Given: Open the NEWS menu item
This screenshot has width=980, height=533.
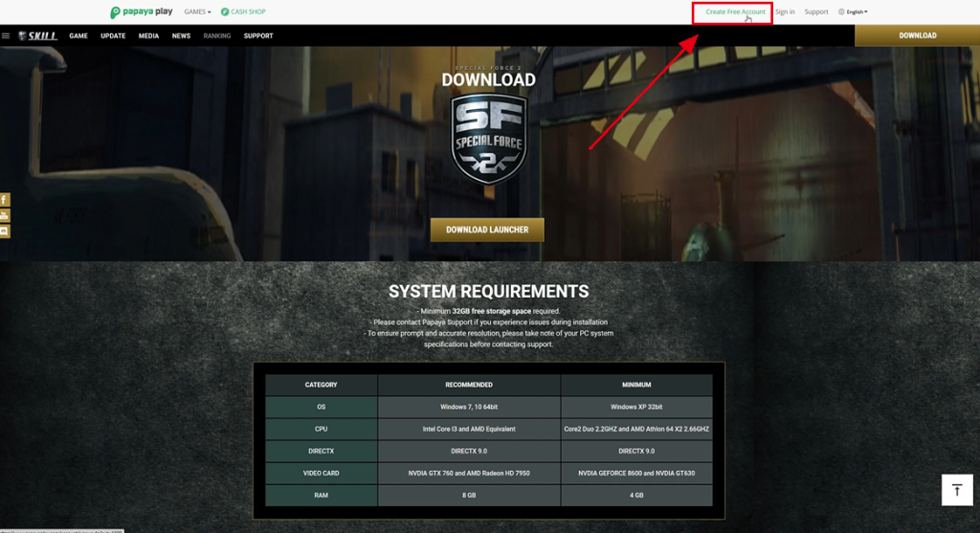Looking at the screenshot, I should click(x=181, y=36).
